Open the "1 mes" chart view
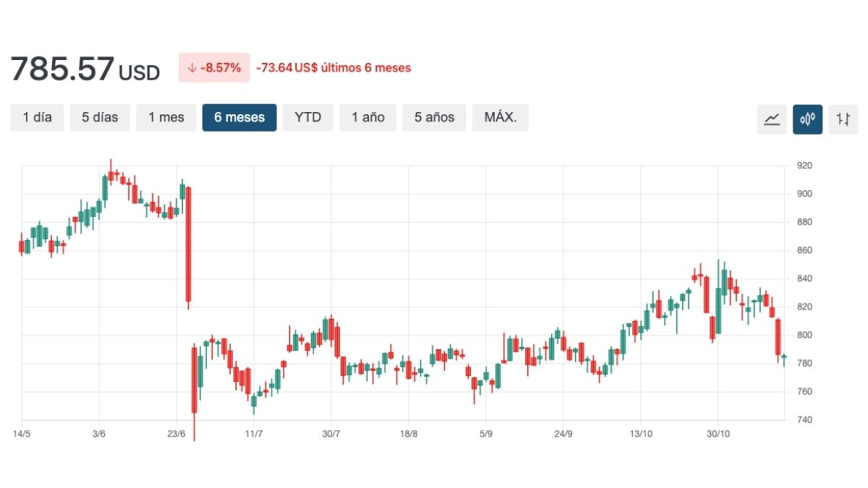The height and width of the screenshot is (488, 868). tap(166, 117)
